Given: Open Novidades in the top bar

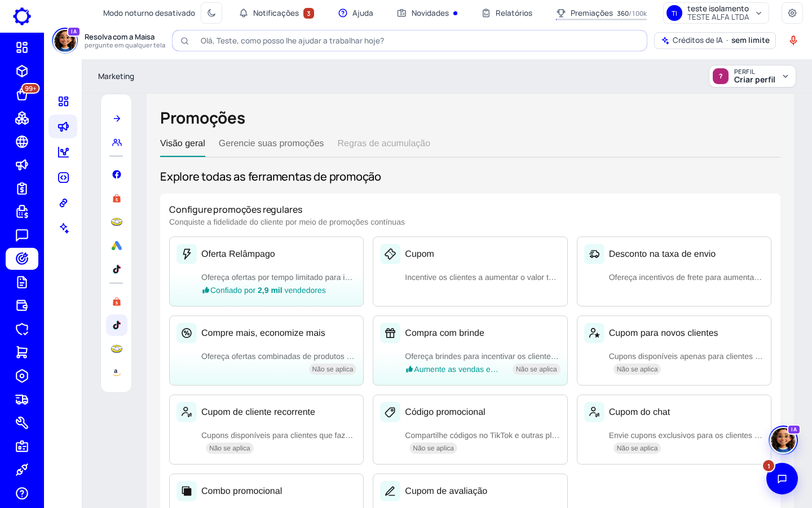Looking at the screenshot, I should (427, 13).
